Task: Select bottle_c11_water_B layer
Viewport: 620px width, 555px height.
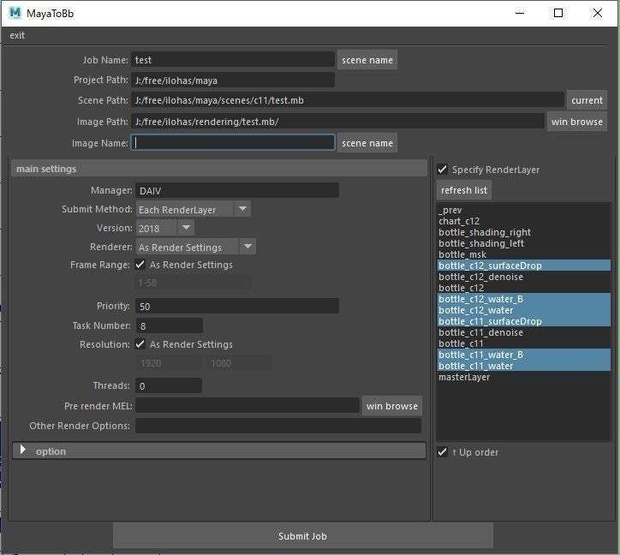Action: [x=524, y=355]
